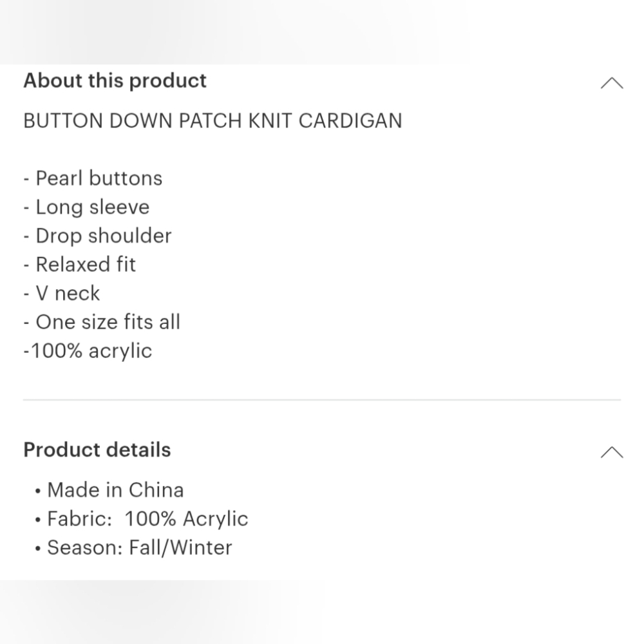This screenshot has height=644, width=644.
Task: Click the Product details heading
Action: click(97, 450)
